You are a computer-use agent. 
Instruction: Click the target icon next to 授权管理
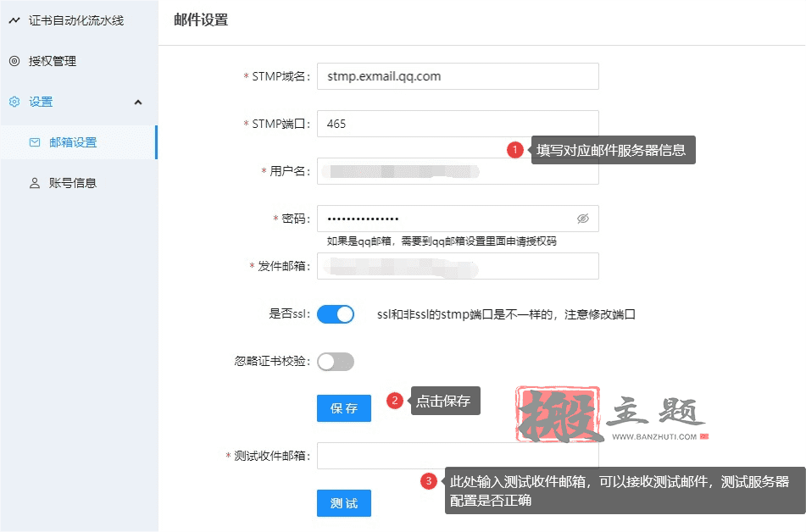14,61
